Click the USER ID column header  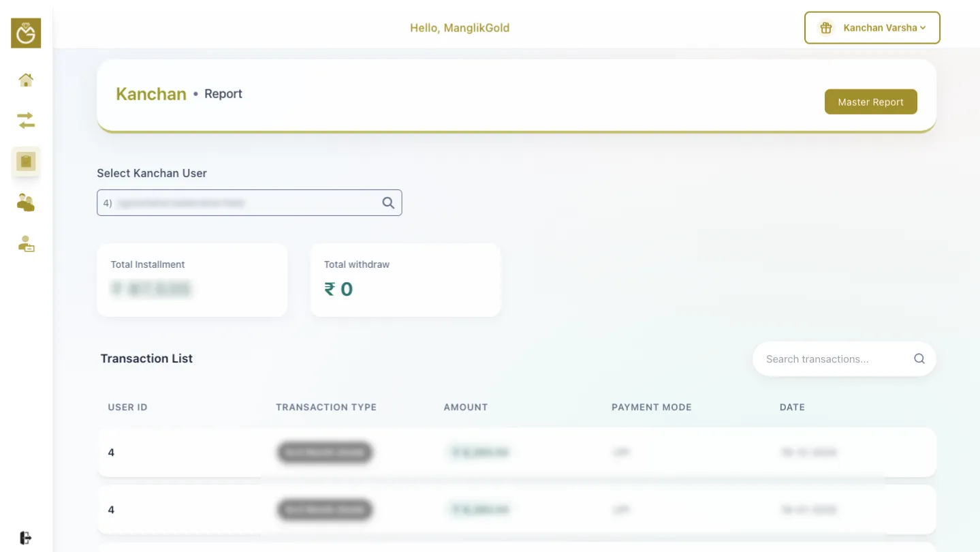[127, 408]
